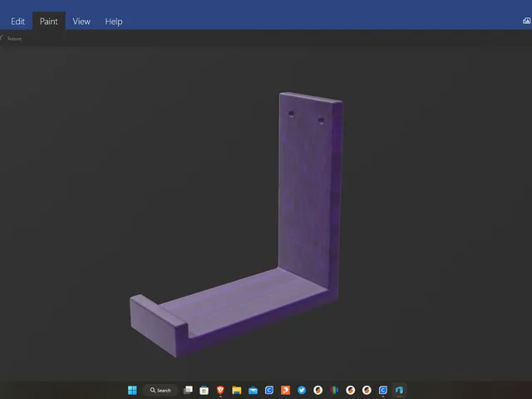Image resolution: width=532 pixels, height=399 pixels.
Task: Select the Paint tab
Action: (x=49, y=22)
